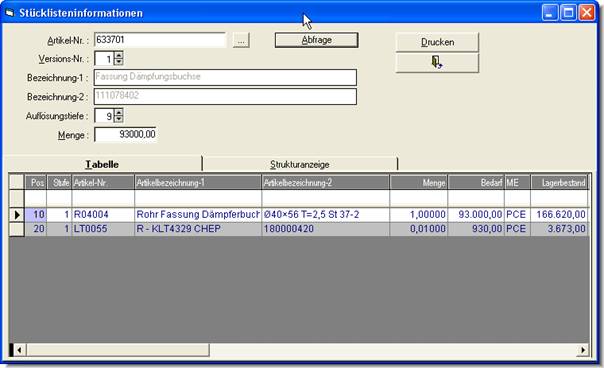Click the Artikel-Nr. column header in table
This screenshot has height=368, width=604.
[103, 182]
